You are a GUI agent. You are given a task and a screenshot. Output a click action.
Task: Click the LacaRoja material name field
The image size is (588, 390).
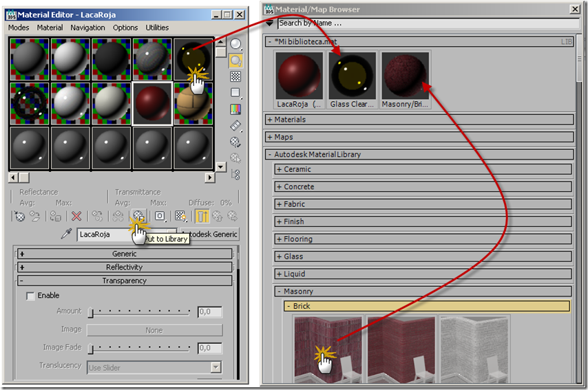coord(127,235)
